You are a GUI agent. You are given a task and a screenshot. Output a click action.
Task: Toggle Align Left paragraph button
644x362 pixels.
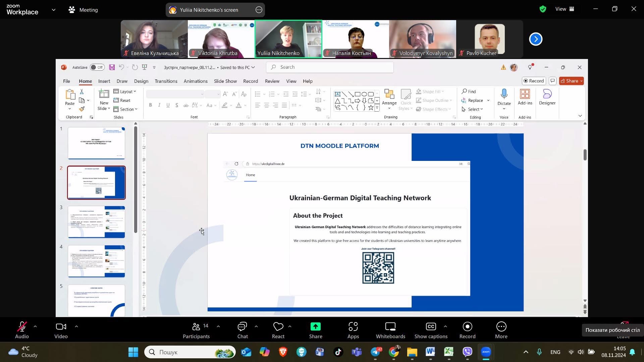[x=258, y=105]
